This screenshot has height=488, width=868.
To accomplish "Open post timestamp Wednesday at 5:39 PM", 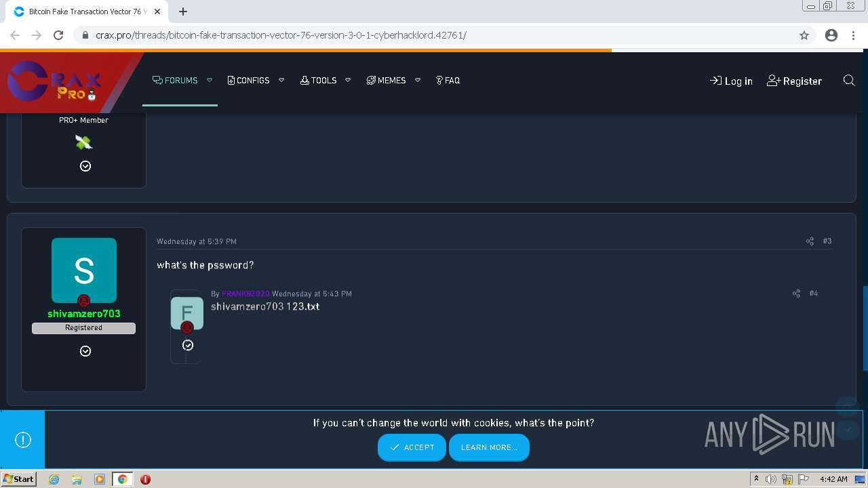I will pos(197,241).
